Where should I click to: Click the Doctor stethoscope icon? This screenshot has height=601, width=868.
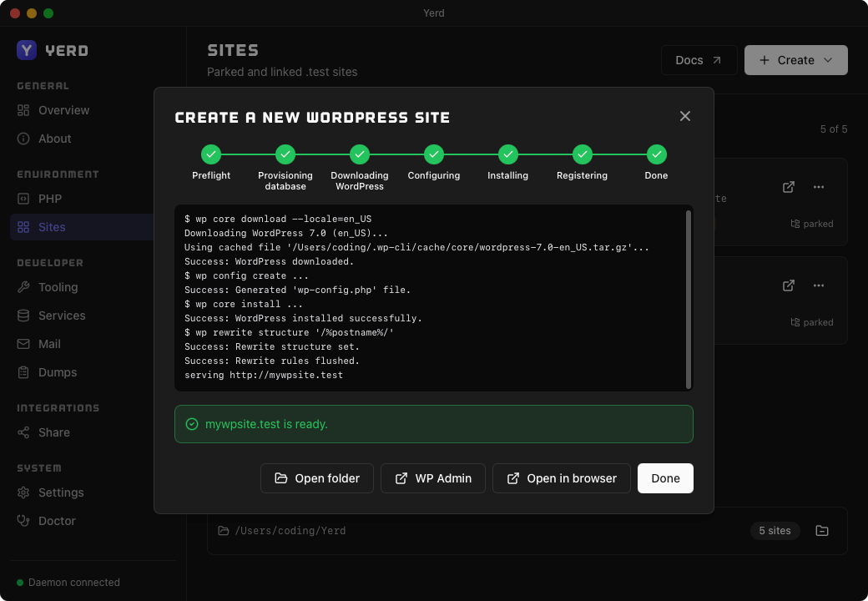coord(23,521)
